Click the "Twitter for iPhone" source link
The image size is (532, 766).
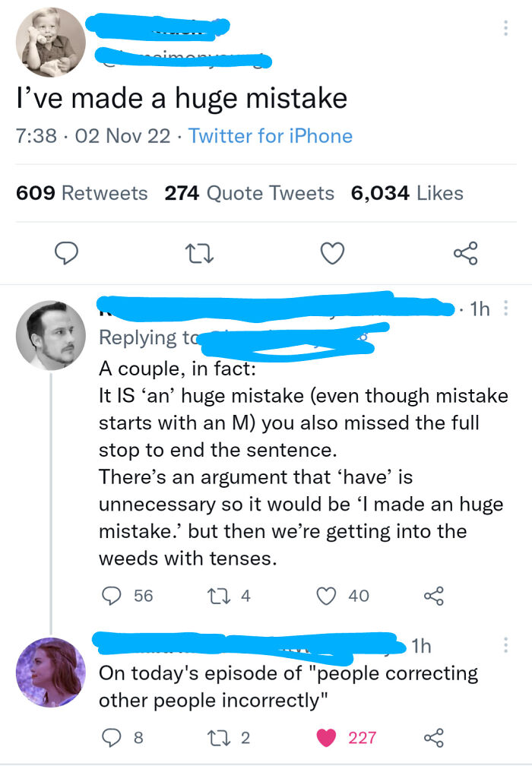[271, 136]
